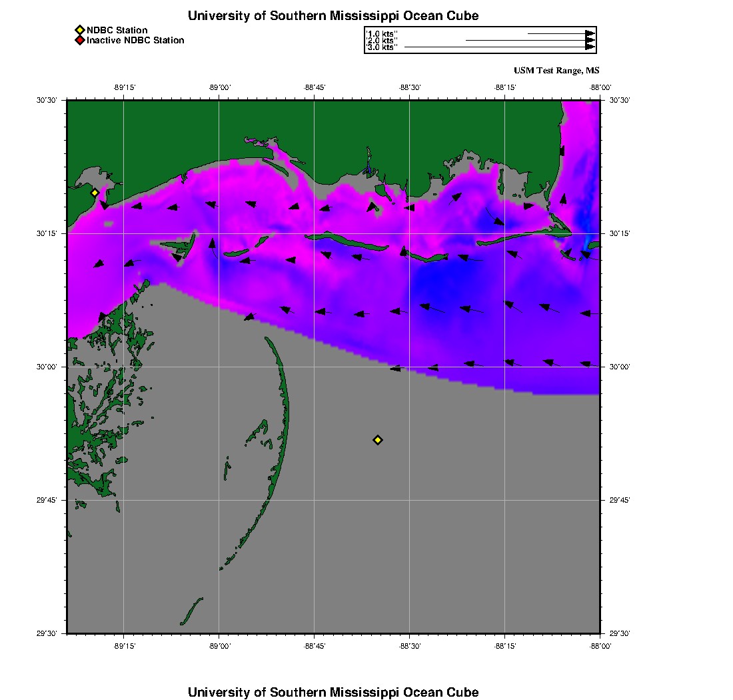Select the NDBC station marker on northwest coast
The width and height of the screenshot is (733, 700).
point(95,193)
